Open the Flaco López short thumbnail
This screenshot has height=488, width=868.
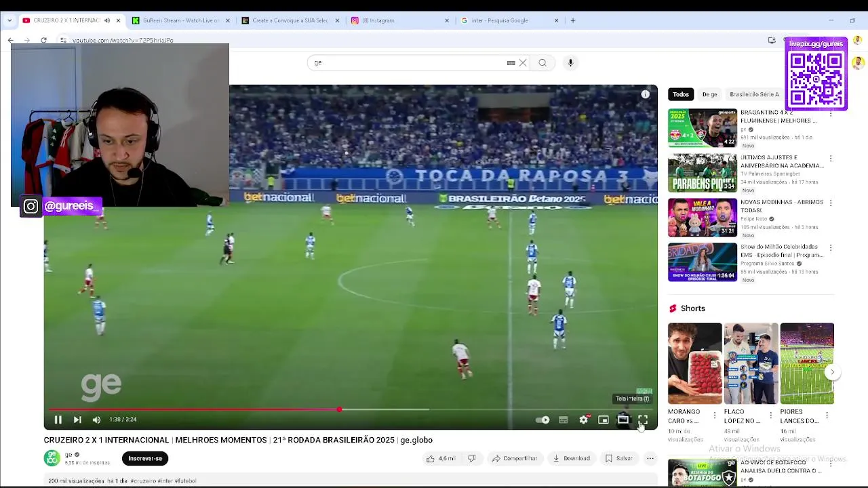[751, 363]
